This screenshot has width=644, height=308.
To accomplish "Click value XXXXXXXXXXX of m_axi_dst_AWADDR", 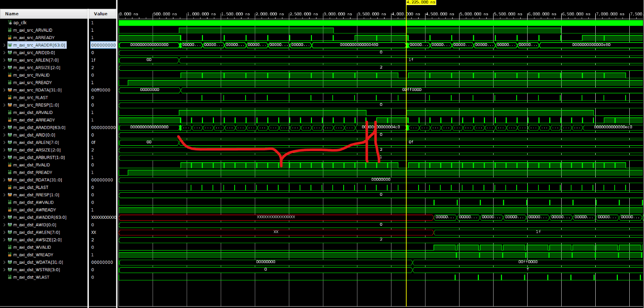I will pos(103,217).
